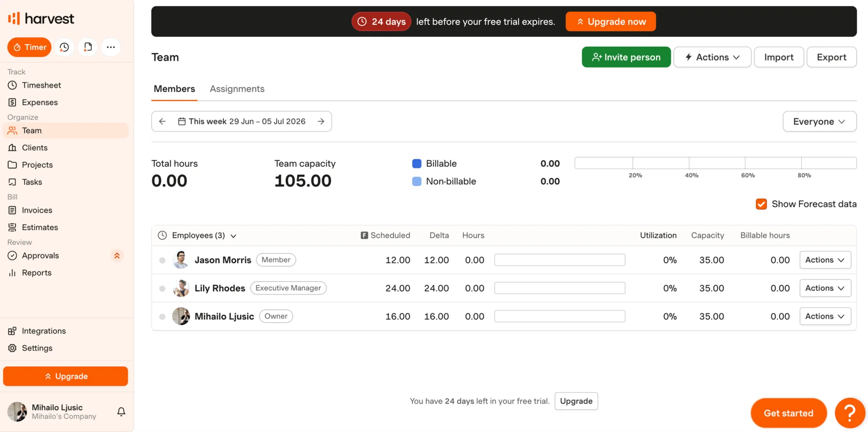
Task: Switch to the Assignments tab
Action: click(x=237, y=89)
